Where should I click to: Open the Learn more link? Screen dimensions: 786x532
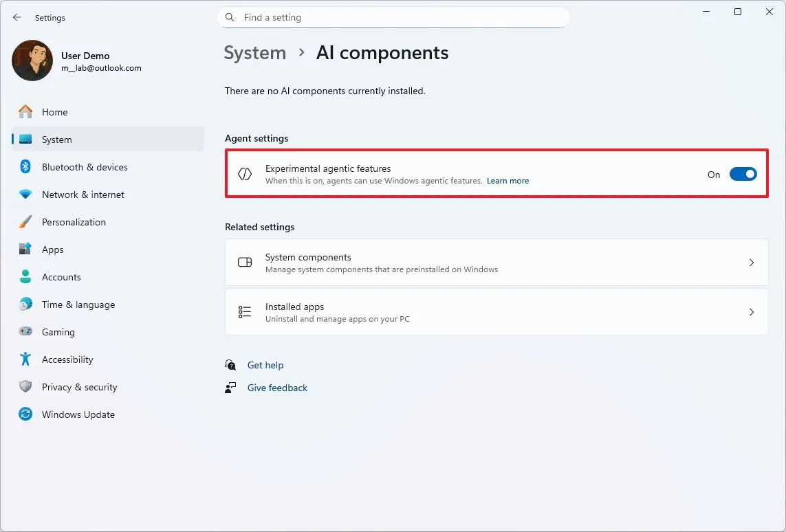tap(507, 181)
